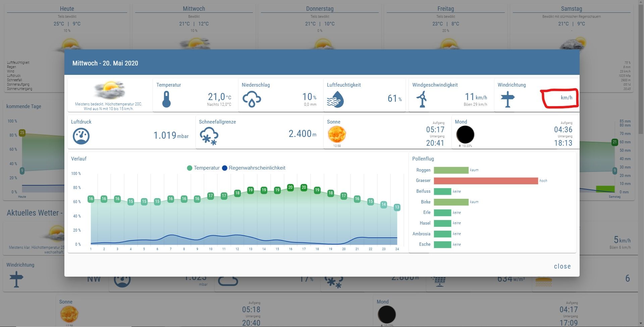Toggle the Regenwahrscheinlichkeit legend entry
This screenshot has height=327, width=644.
[254, 168]
